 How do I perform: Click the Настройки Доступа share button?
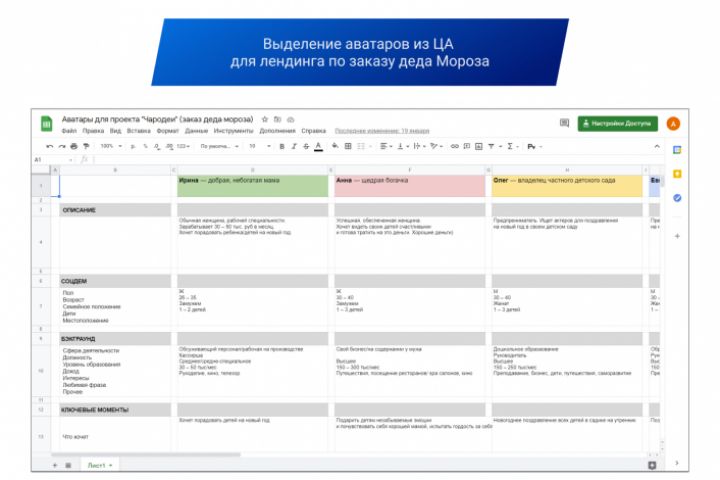tap(618, 124)
